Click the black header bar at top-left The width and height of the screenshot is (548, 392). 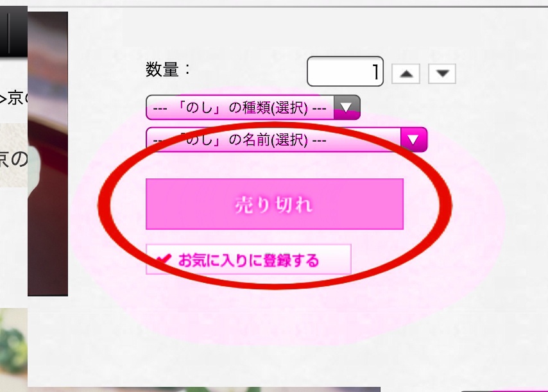pos(13,31)
